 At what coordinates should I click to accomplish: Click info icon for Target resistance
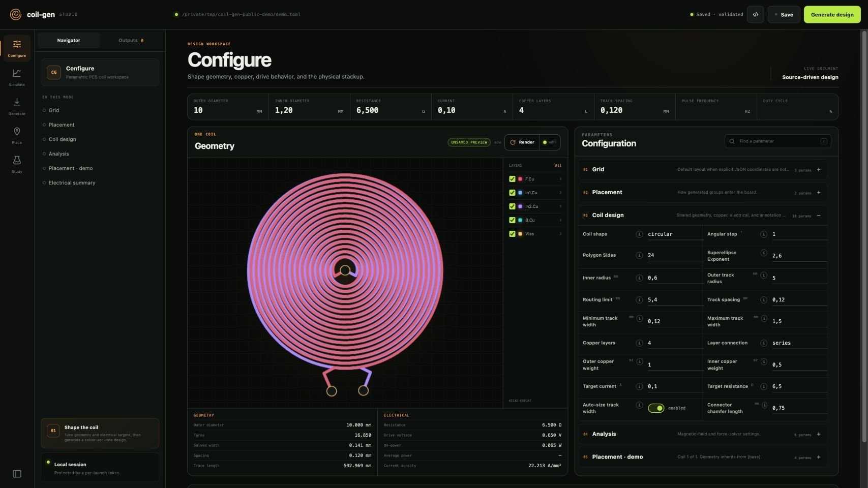(x=764, y=386)
